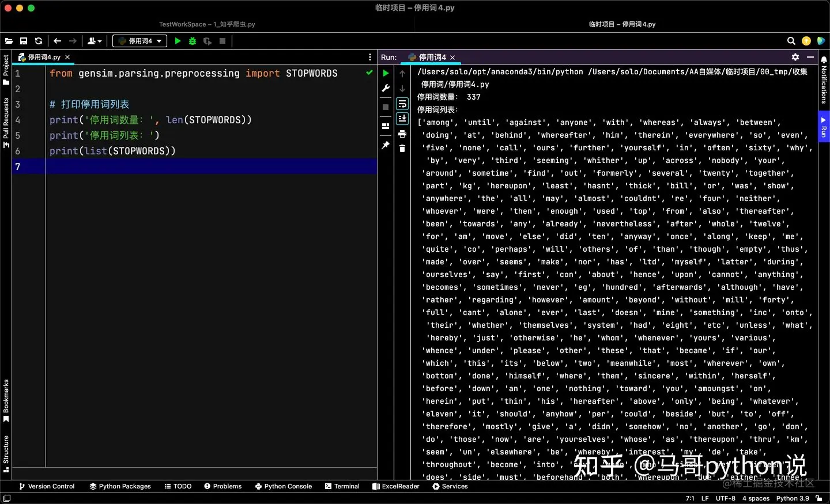Screen dimensions: 830x504
Task: Click the up stack trace arrow
Action: click(x=402, y=73)
